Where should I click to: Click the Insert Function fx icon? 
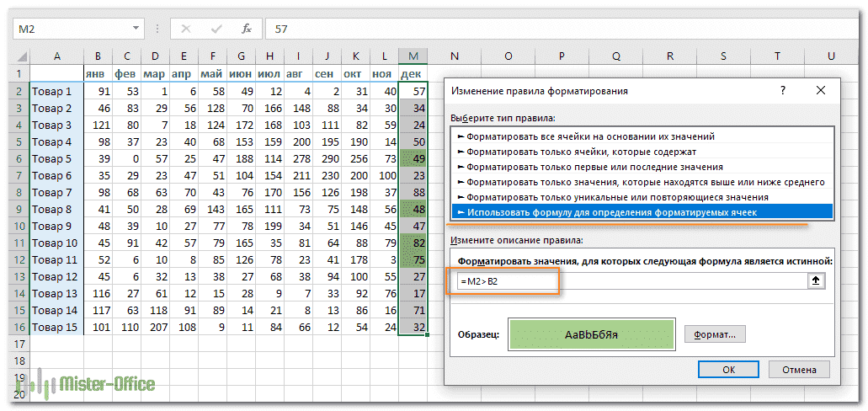click(x=247, y=29)
